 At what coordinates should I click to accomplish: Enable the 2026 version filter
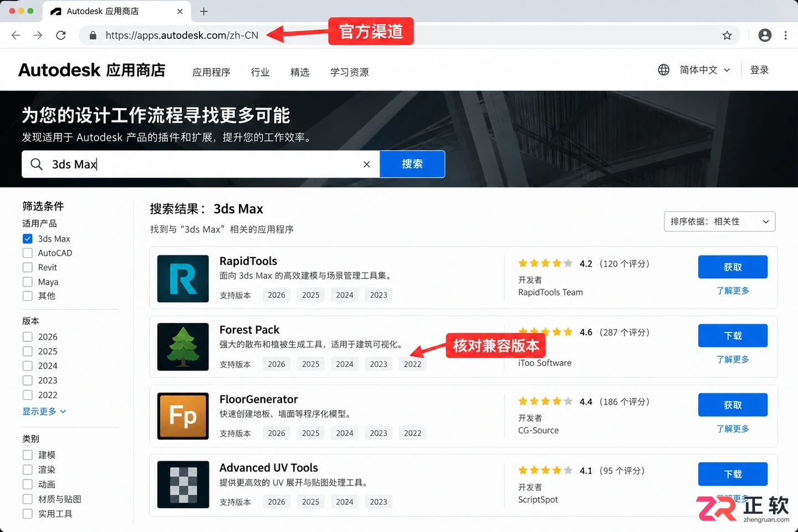(28, 336)
